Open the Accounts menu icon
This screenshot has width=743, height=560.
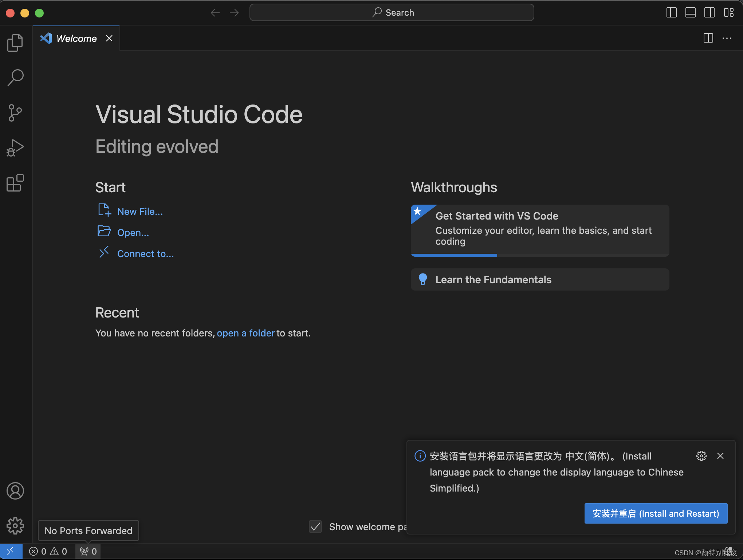pos(15,491)
